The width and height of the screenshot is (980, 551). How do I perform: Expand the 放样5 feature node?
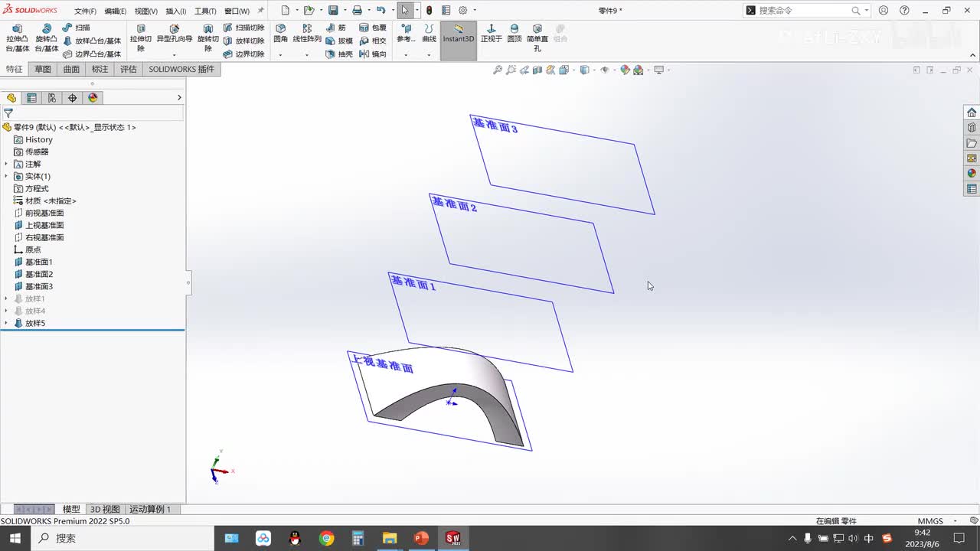point(6,323)
